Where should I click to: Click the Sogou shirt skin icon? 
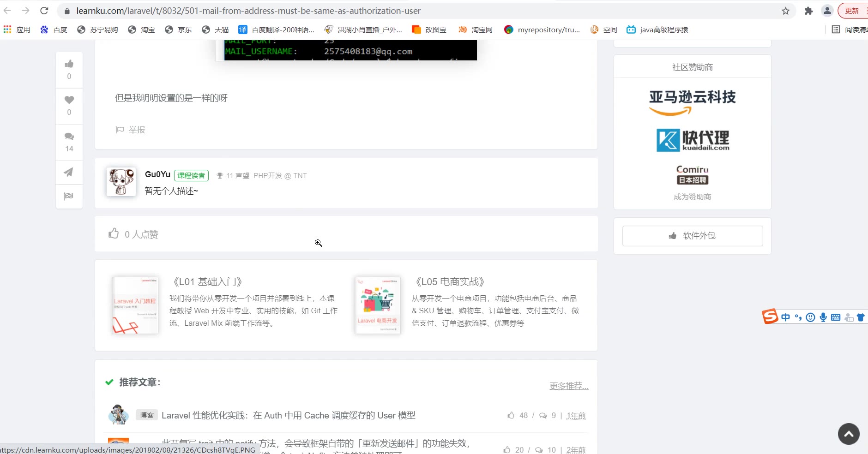pyautogui.click(x=861, y=317)
